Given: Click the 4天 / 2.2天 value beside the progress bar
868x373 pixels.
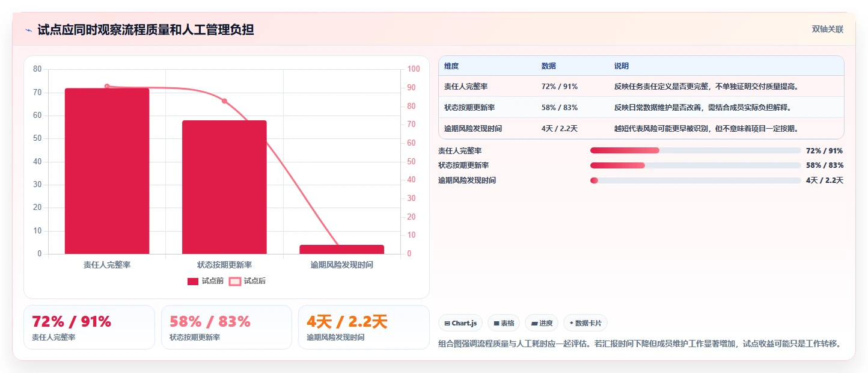Looking at the screenshot, I should click(x=825, y=180).
